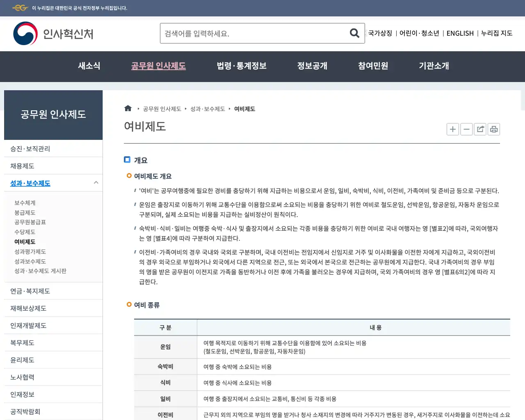Image resolution: width=525 pixels, height=420 pixels.
Task: Open 수당제도 submenu item
Action: click(x=25, y=232)
